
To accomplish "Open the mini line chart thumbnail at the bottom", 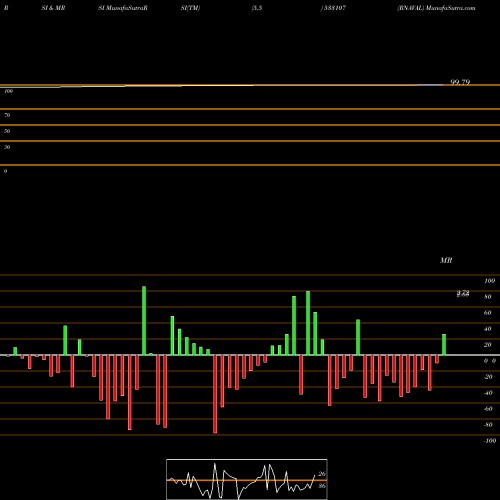I will pyautogui.click(x=247, y=479).
